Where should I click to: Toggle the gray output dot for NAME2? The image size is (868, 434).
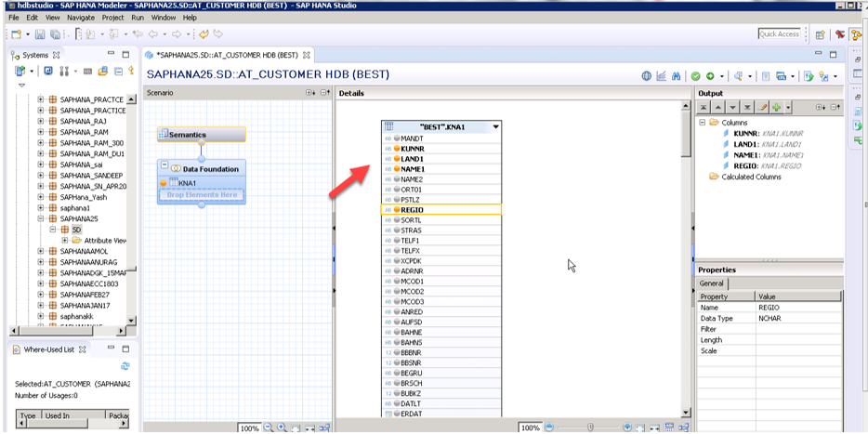pos(397,179)
